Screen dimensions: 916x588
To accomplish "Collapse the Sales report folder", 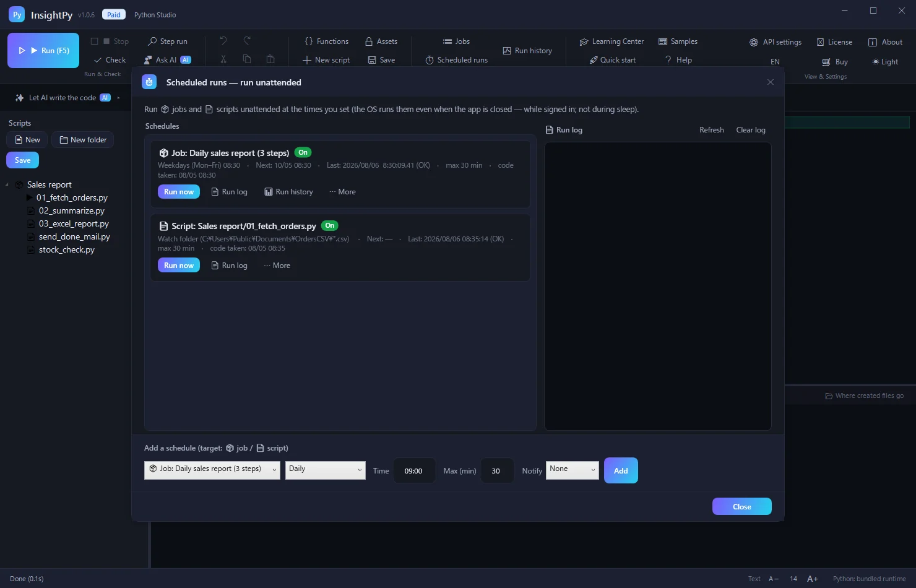I will point(7,185).
